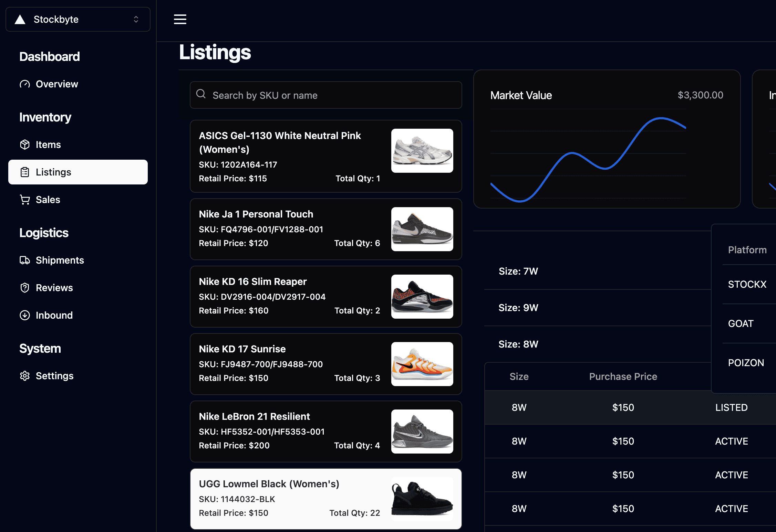Click the Shipments truck icon
776x532 pixels.
25,260
